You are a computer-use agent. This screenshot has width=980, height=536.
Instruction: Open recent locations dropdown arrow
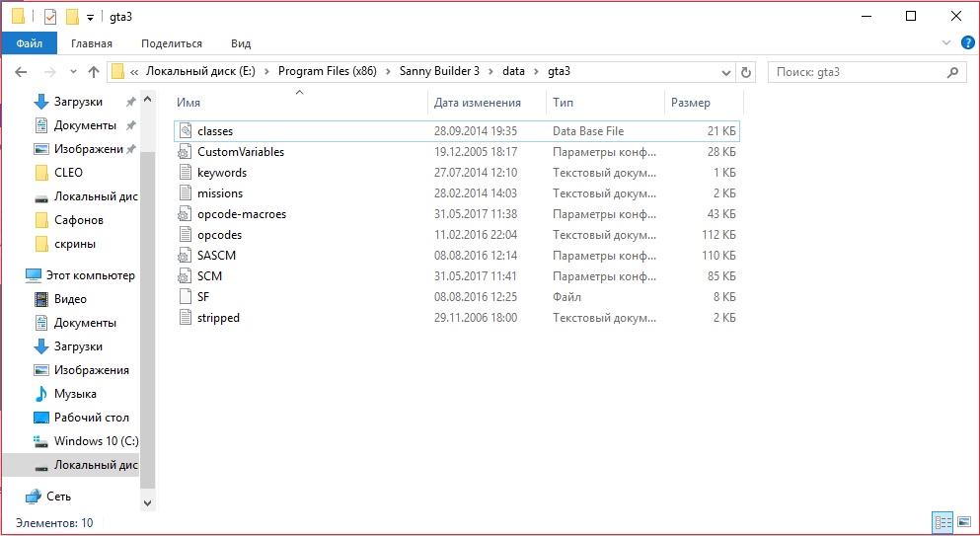coord(73,72)
